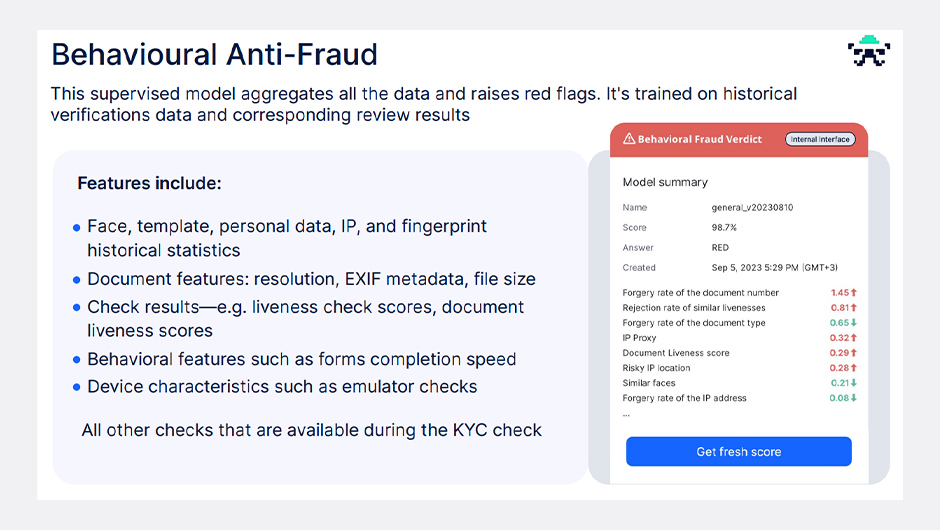The width and height of the screenshot is (940, 530).
Task: Click the Model summary heading
Action: pyautogui.click(x=665, y=182)
